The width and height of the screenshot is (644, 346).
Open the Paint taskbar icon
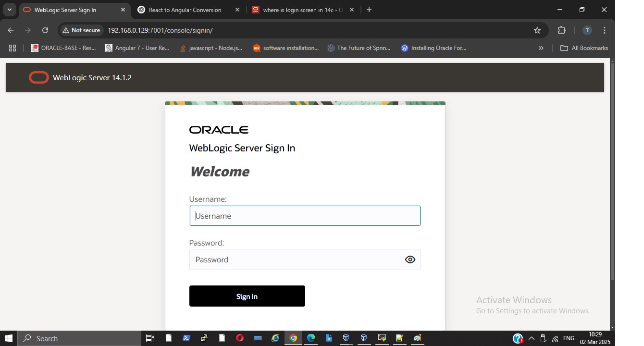click(417, 338)
